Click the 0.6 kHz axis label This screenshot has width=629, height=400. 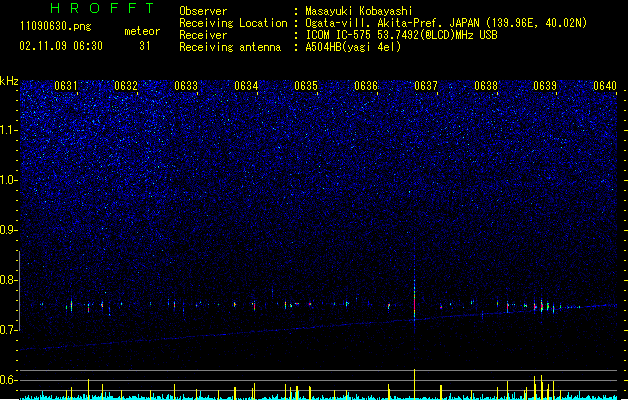[x=8, y=380]
